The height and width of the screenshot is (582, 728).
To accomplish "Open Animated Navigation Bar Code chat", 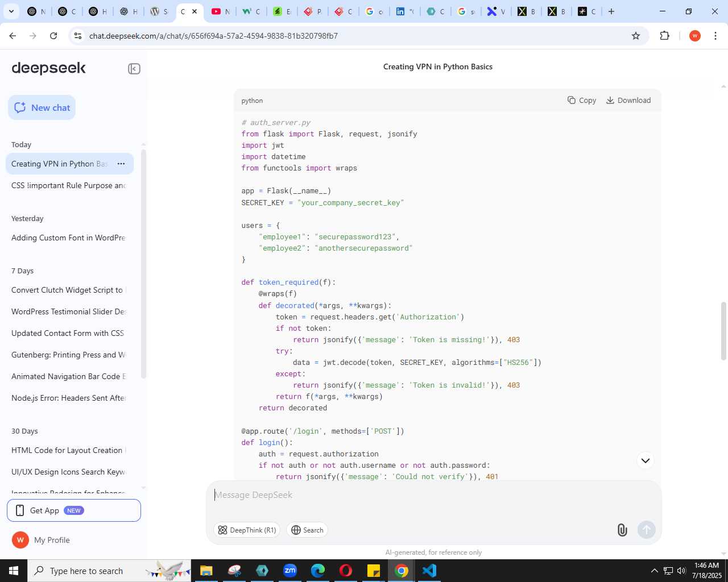I will [x=69, y=376].
